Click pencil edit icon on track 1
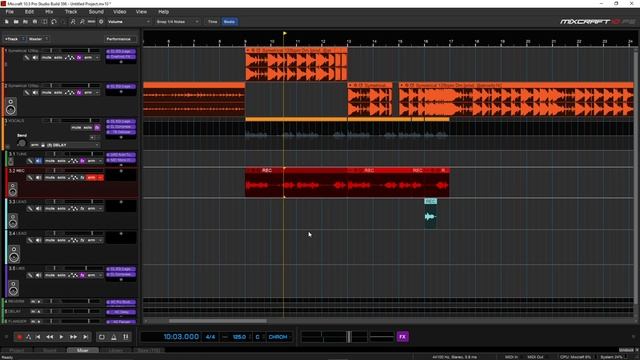This screenshot has height=360, width=640. coord(27,58)
